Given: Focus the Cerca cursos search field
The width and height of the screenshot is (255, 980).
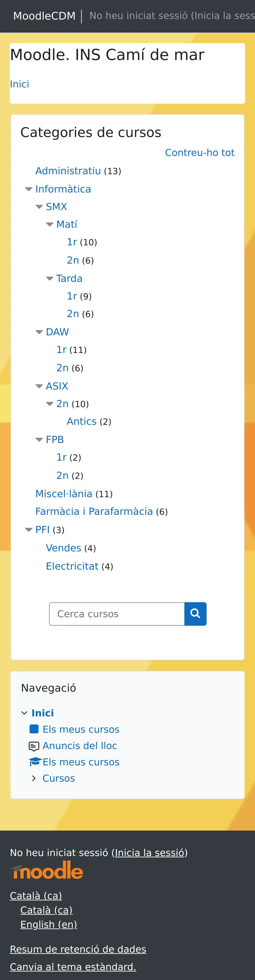Looking at the screenshot, I should coord(117,613).
